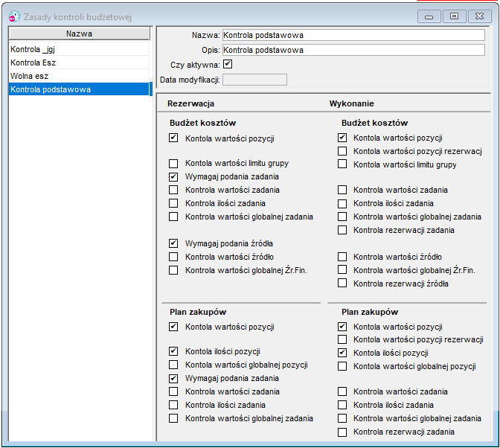Enable Wykonanie Budżet kosztów 'Kontrola wartości zadania'
The width and height of the screenshot is (500, 448).
[x=342, y=190]
